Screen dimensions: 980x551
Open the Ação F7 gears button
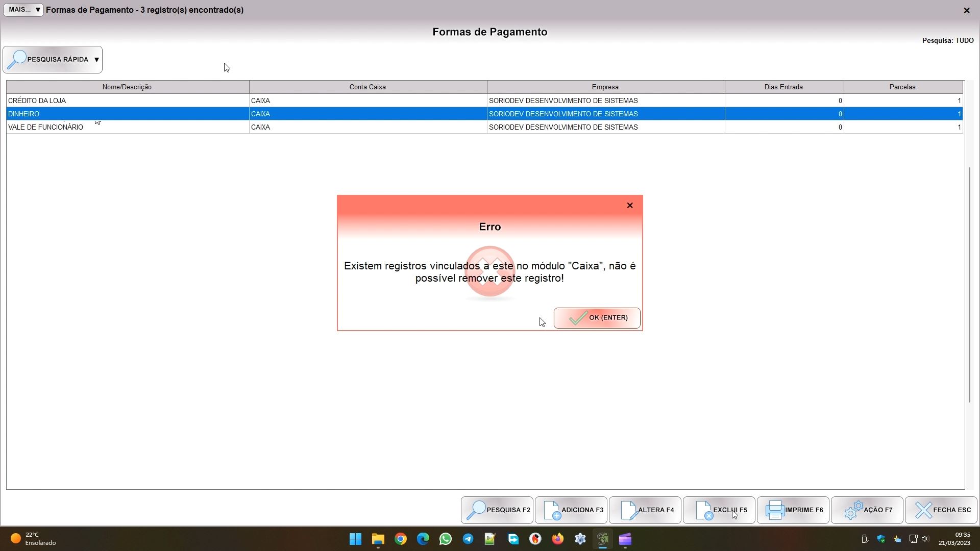[x=867, y=510]
